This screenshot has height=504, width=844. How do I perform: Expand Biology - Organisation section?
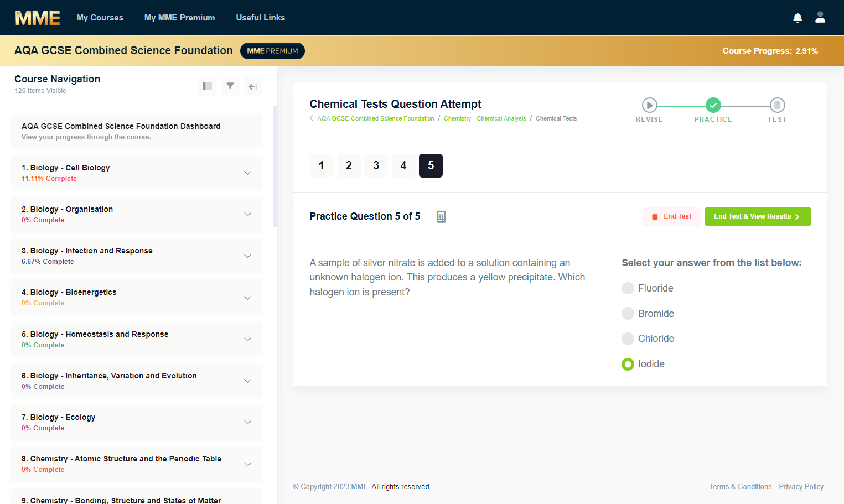[x=247, y=215]
